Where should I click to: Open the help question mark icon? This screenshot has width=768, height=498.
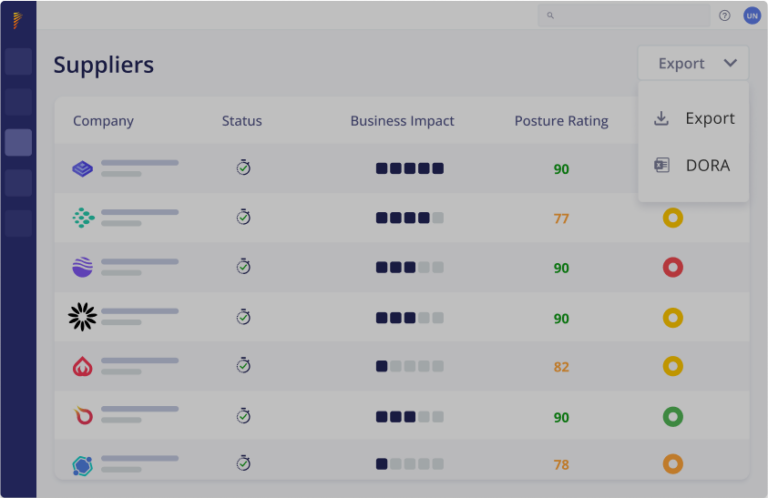[724, 16]
